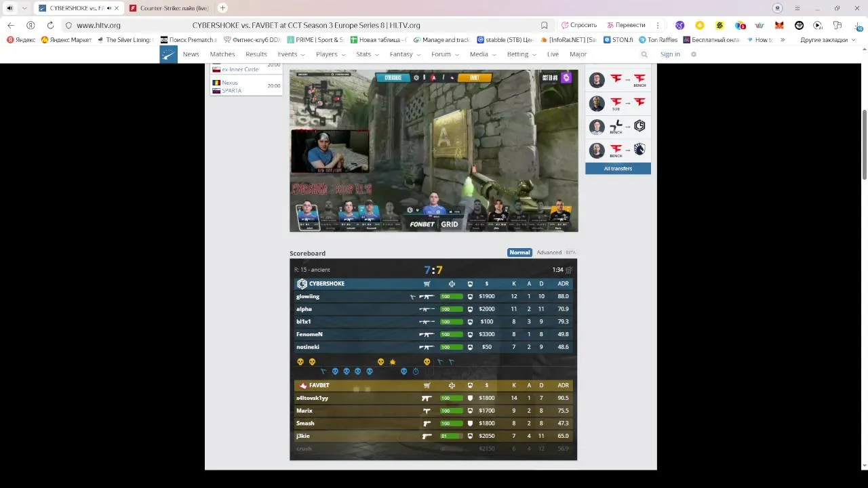
Task: Open the Nexus vs SPARTA match
Action: click(246, 87)
